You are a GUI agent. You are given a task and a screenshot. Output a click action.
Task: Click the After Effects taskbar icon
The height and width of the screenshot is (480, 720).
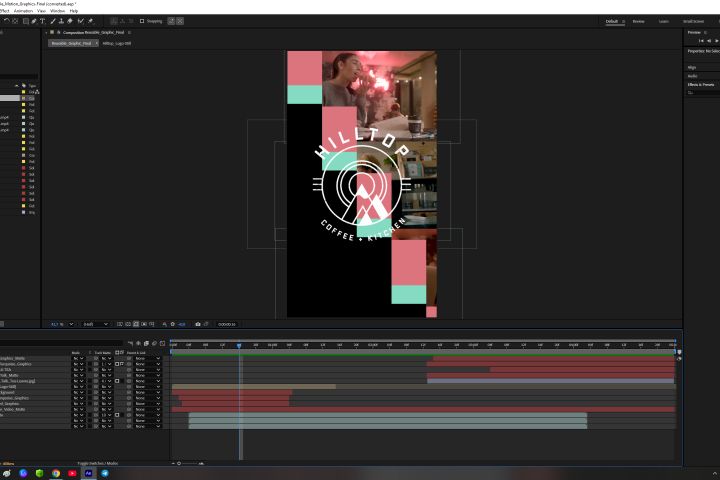[89, 473]
